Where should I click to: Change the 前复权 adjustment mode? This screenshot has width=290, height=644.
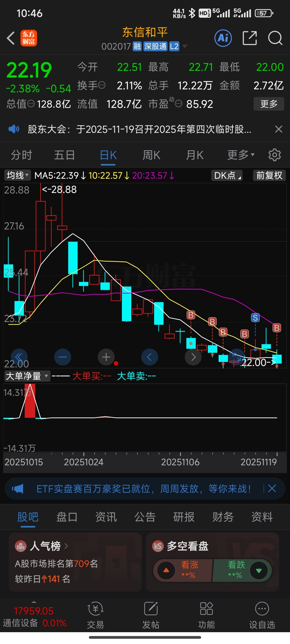269,175
